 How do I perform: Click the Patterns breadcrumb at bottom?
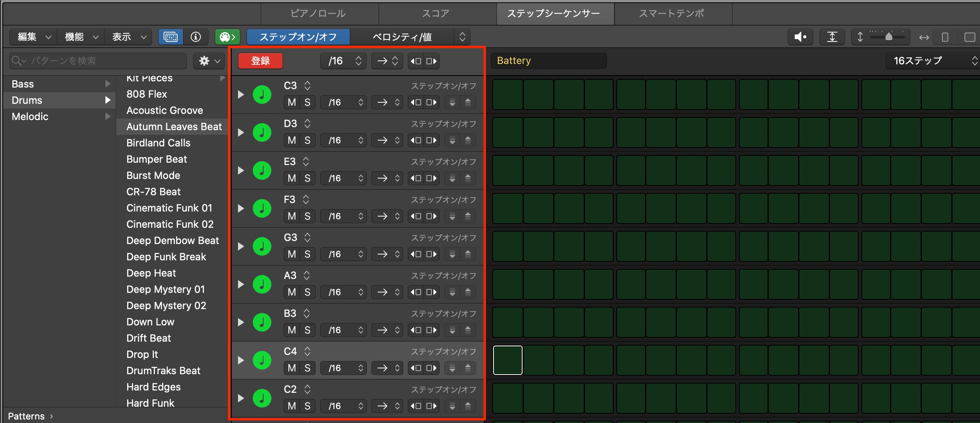tap(26, 416)
